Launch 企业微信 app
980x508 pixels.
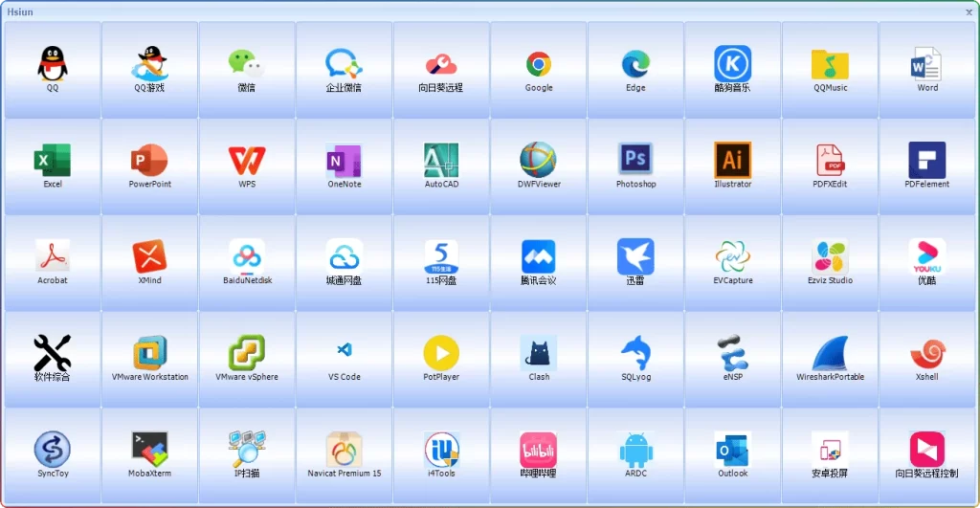[x=344, y=69]
